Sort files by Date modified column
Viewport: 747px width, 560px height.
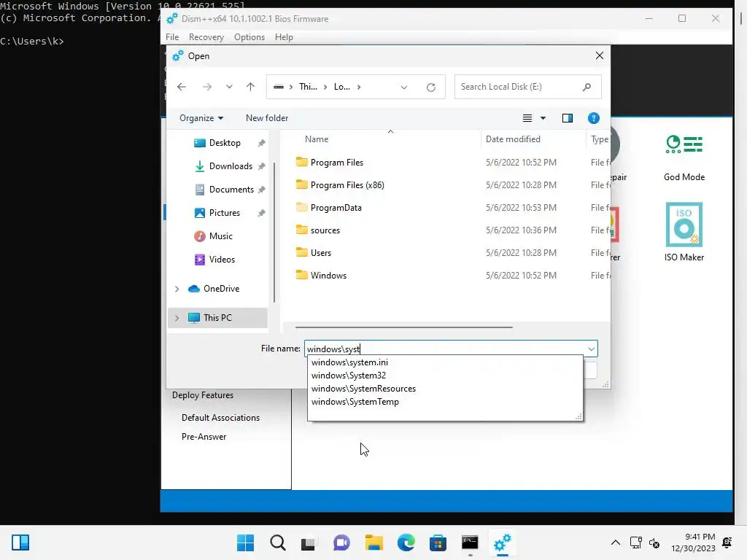(513, 139)
